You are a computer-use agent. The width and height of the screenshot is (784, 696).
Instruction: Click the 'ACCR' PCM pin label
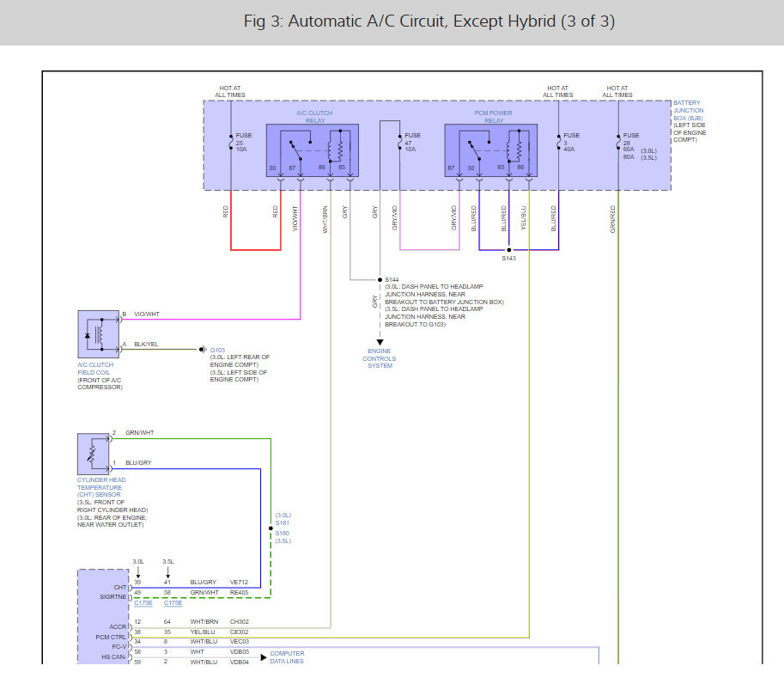pos(118,627)
